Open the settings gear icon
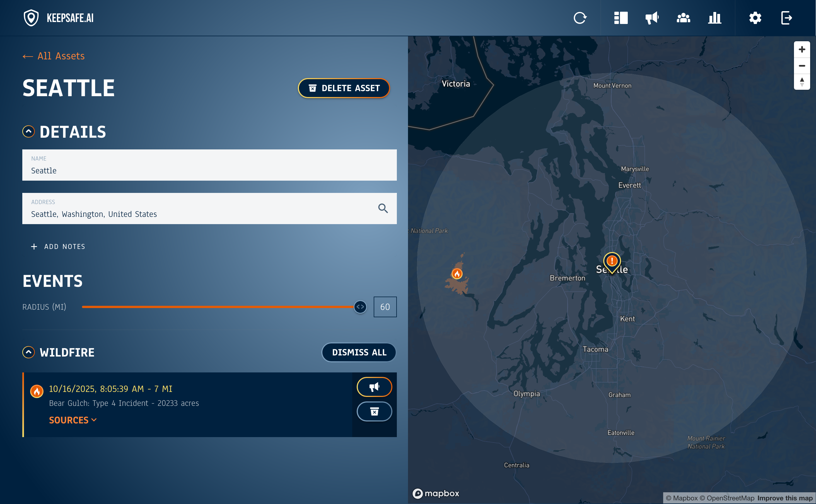Viewport: 816px width, 504px height. [755, 18]
